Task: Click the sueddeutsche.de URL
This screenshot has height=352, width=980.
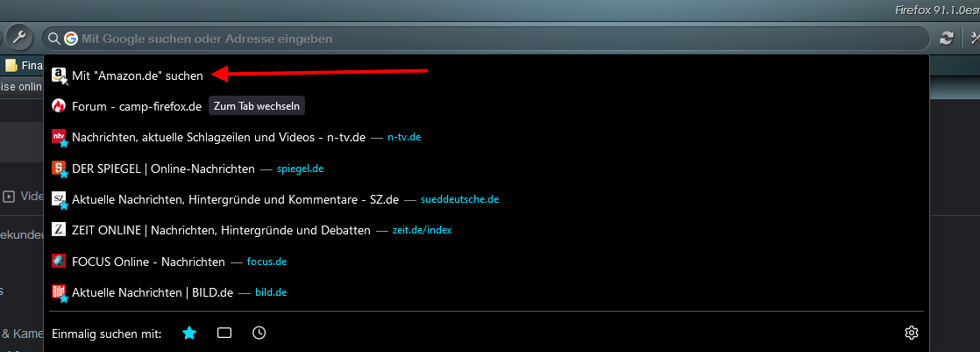Action: [460, 200]
